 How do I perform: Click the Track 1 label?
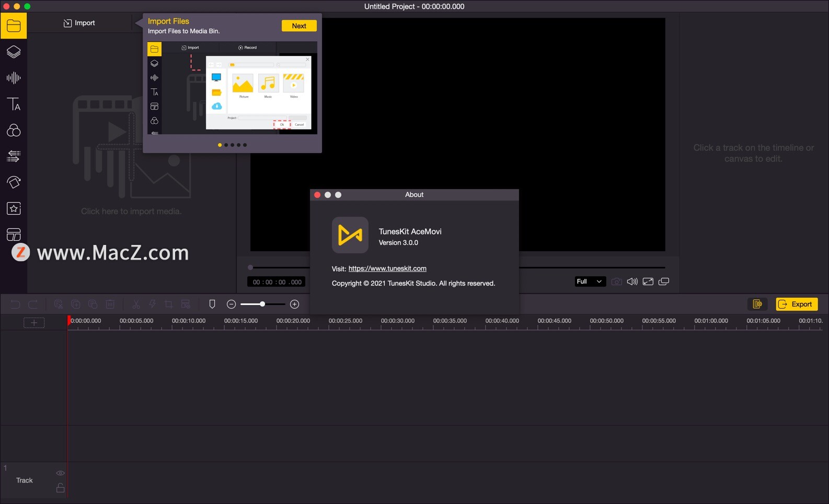25,480
